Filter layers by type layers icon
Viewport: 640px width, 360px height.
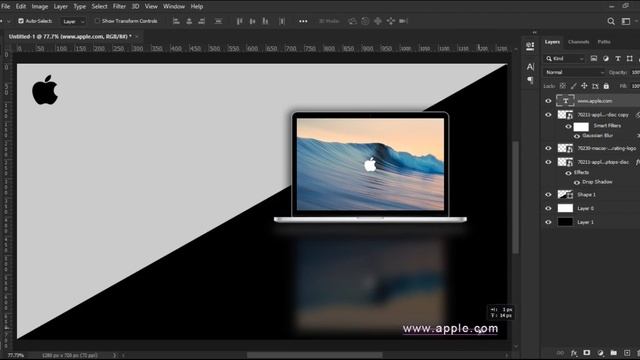click(x=618, y=59)
